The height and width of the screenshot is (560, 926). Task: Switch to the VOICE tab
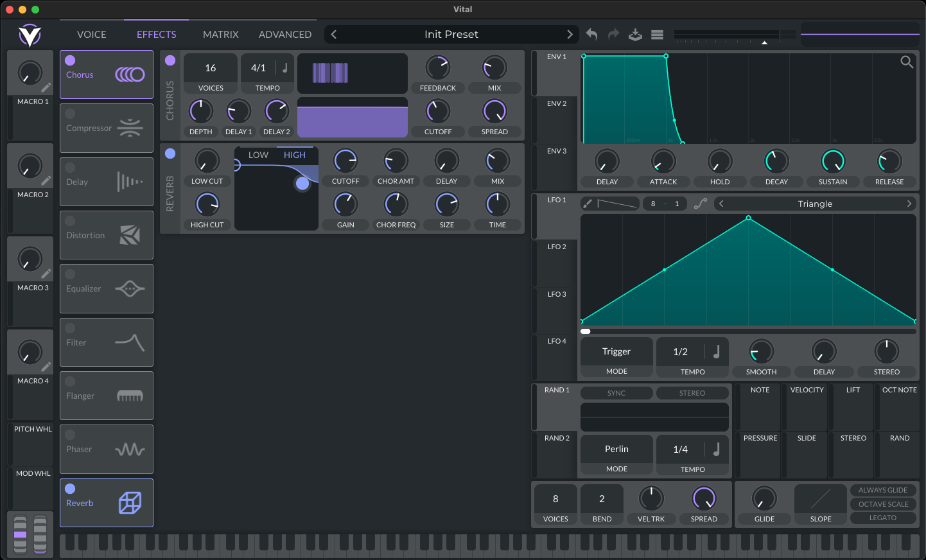coord(92,35)
